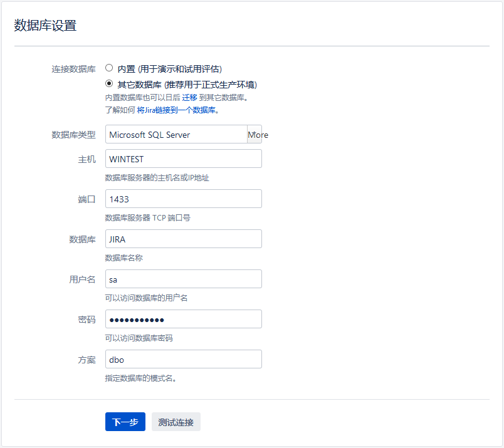
Task: Click the 密码 password field
Action: click(184, 319)
